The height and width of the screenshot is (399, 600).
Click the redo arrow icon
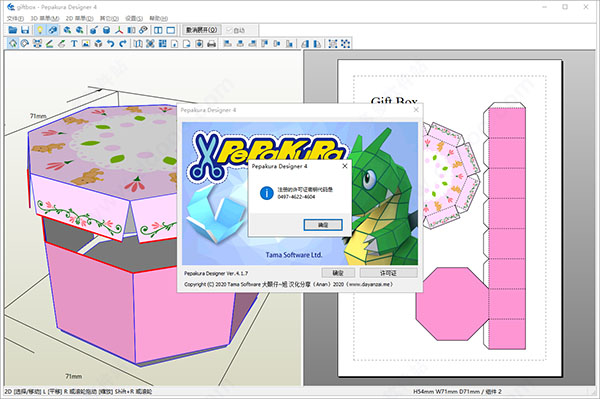point(123,44)
